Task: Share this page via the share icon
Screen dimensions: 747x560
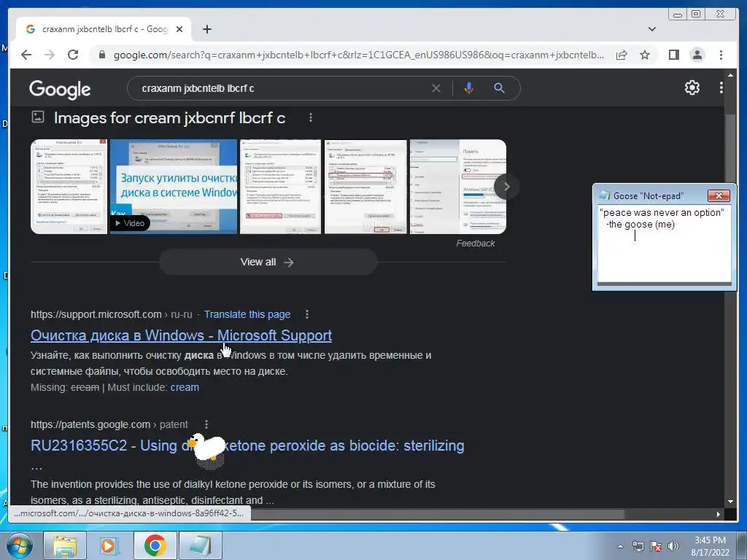Action: 622,55
